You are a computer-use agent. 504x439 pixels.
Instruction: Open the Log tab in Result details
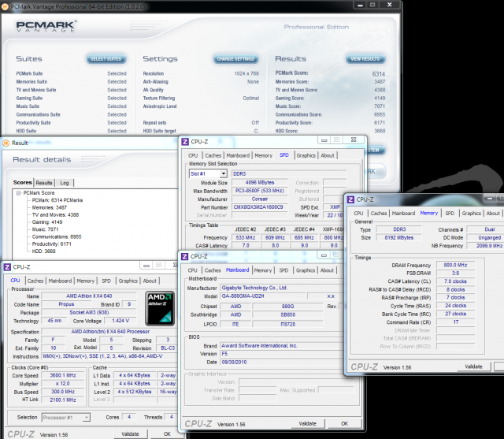(x=65, y=183)
